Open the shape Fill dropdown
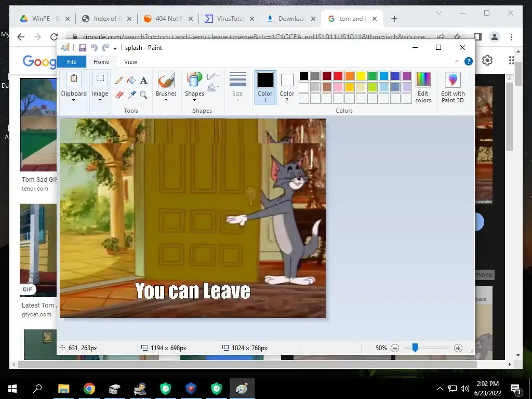532x399 pixels. [x=213, y=88]
